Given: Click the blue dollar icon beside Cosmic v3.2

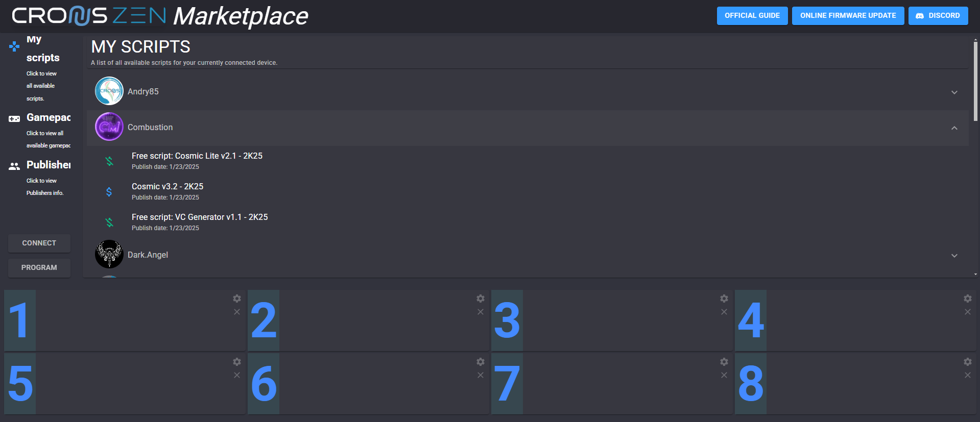Looking at the screenshot, I should pyautogui.click(x=109, y=192).
